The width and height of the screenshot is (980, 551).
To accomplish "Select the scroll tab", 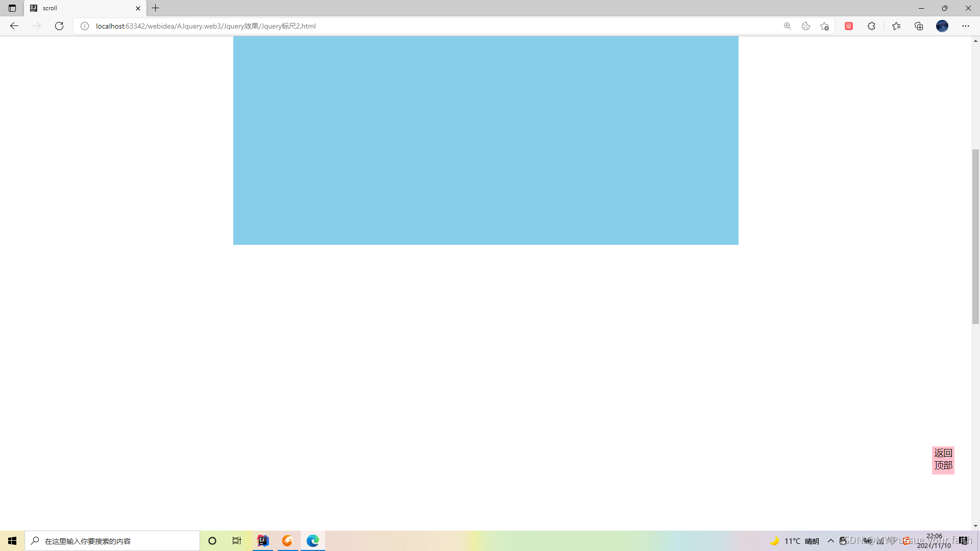I will point(82,8).
